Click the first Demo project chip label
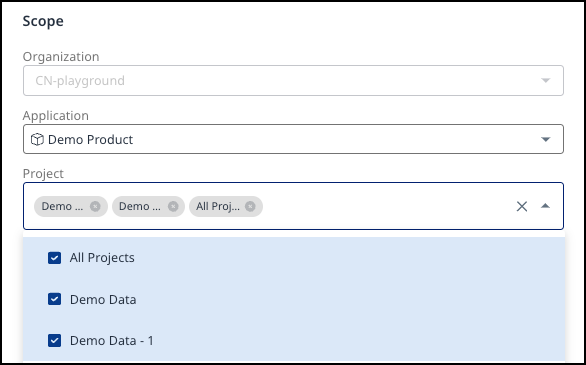This screenshot has height=365, width=586. pos(62,206)
